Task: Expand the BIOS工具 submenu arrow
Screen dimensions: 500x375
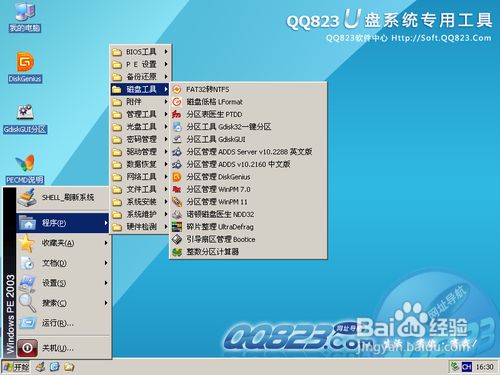Action: click(166, 52)
